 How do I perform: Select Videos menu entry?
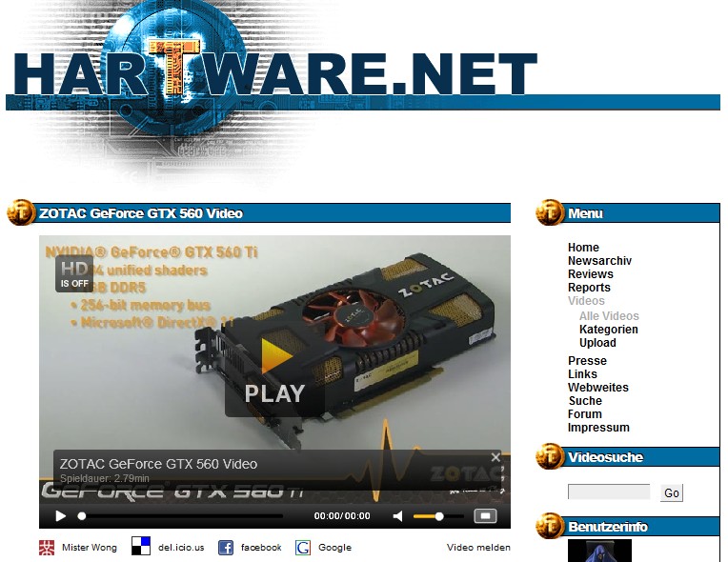tap(586, 301)
